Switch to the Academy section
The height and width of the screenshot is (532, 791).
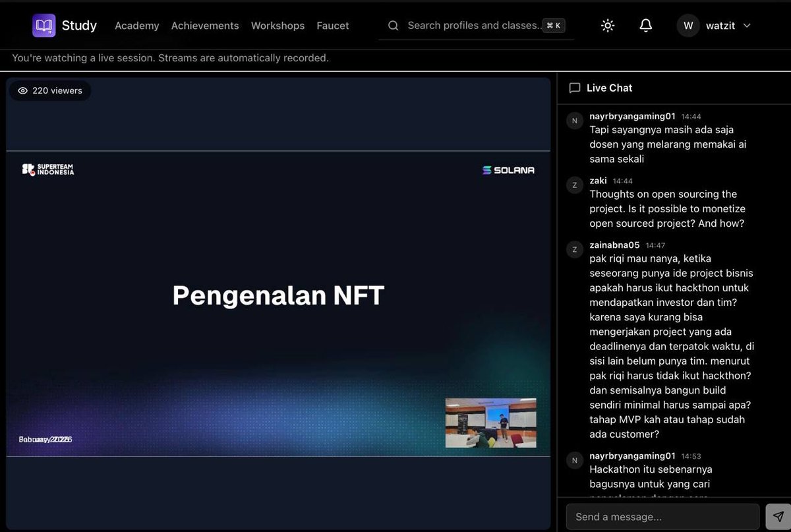click(136, 26)
